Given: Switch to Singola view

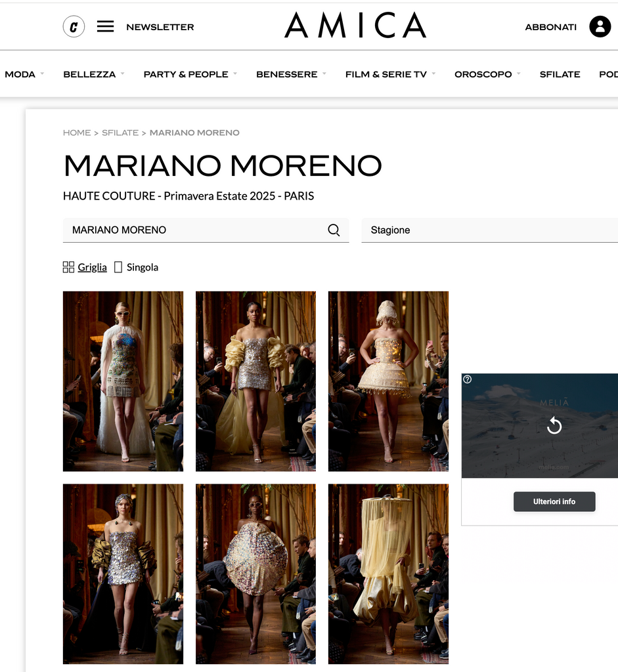Looking at the screenshot, I should (143, 268).
